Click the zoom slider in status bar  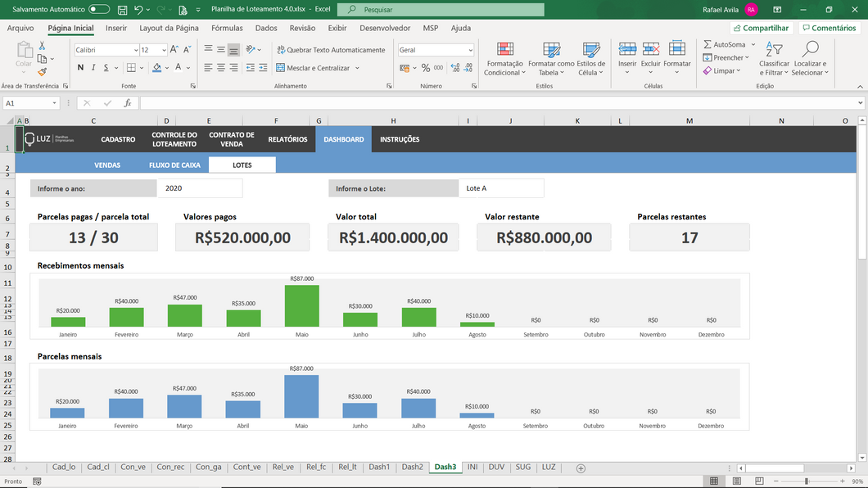tap(807, 481)
